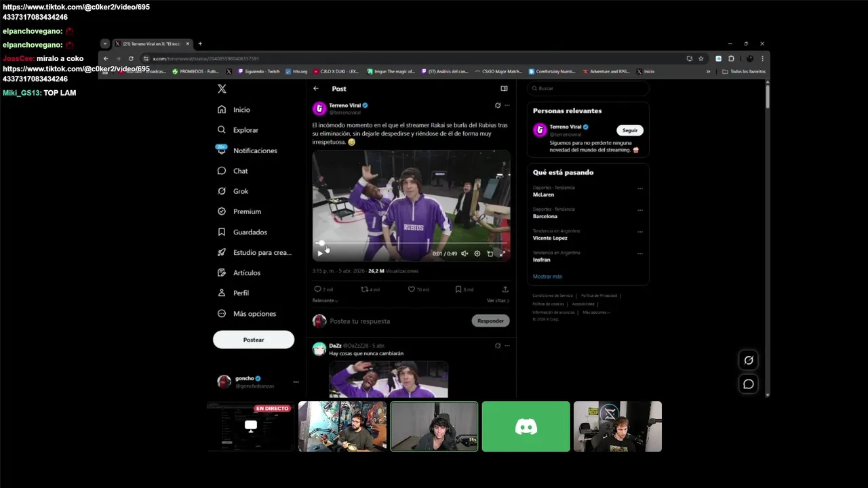Unmute the video volume

(x=465, y=253)
